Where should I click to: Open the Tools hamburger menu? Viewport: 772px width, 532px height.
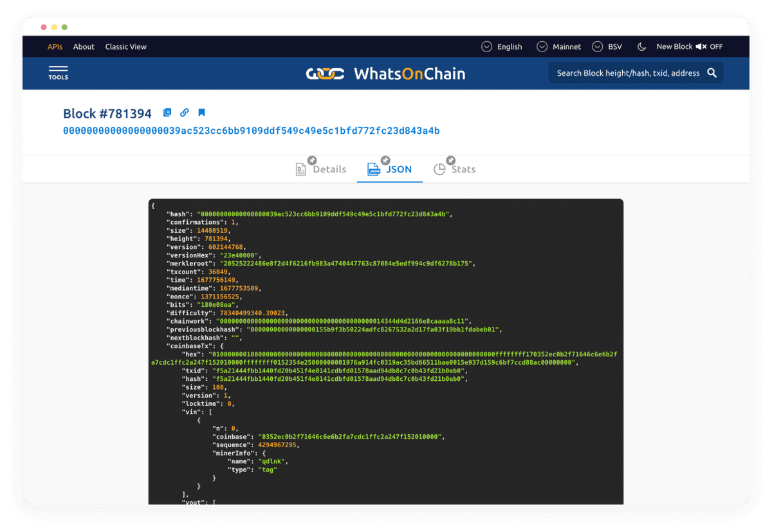click(x=58, y=73)
